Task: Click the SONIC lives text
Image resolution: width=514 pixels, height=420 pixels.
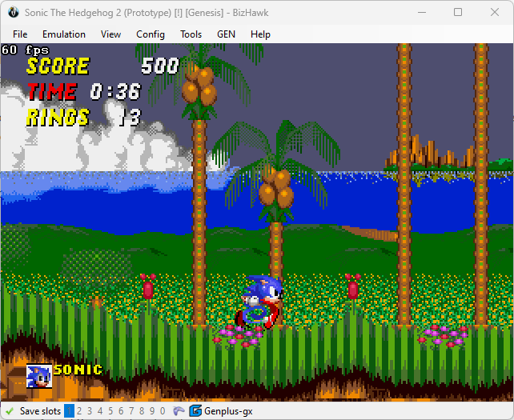Action: click(78, 370)
